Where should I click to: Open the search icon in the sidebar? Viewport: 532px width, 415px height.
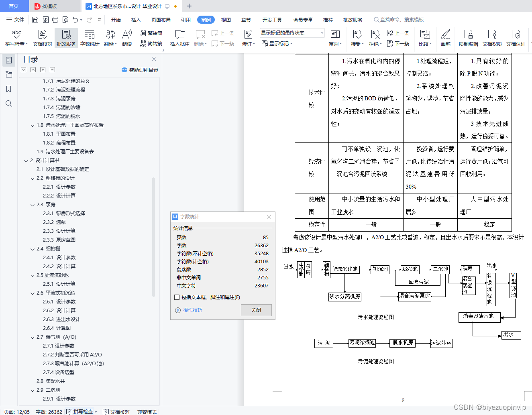(9, 104)
